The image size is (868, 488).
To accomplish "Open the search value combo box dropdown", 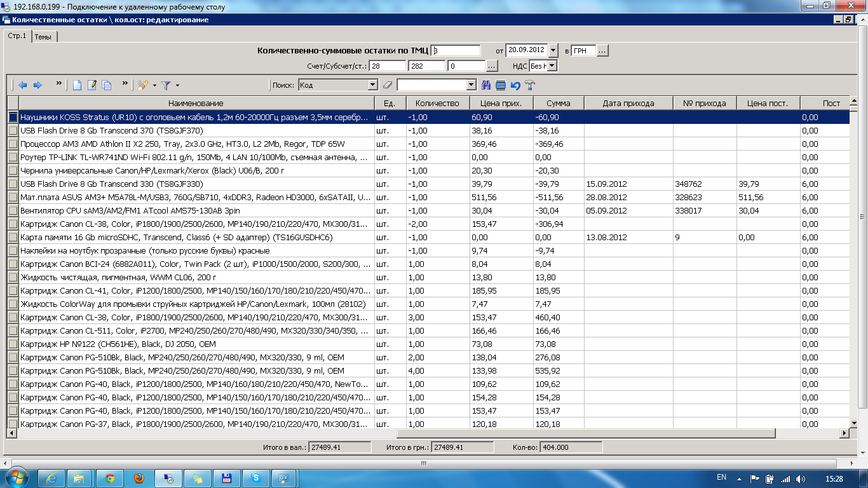I will coord(471,85).
